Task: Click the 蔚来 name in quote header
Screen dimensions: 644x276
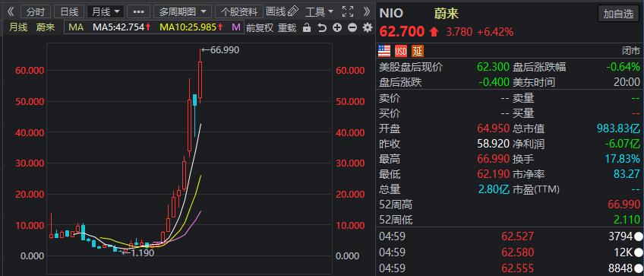Action: (447, 13)
